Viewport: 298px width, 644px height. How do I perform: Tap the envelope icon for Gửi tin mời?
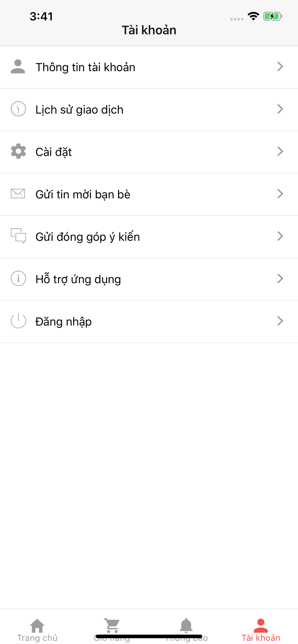[x=18, y=194]
